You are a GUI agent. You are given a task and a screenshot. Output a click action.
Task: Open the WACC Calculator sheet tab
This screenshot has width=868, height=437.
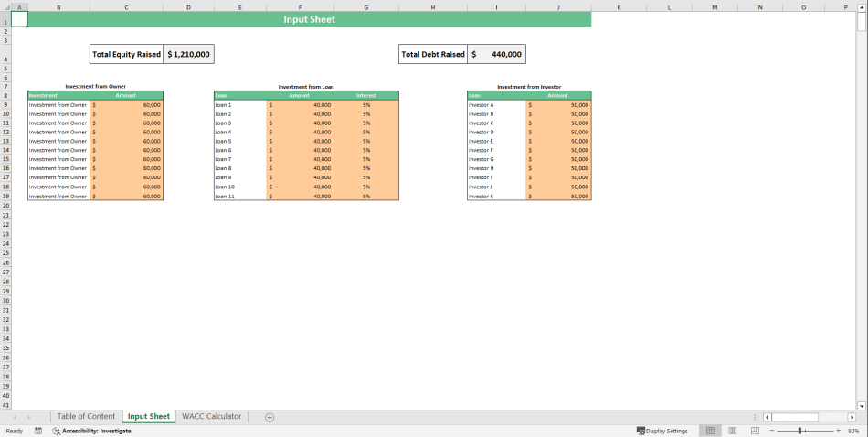(211, 417)
